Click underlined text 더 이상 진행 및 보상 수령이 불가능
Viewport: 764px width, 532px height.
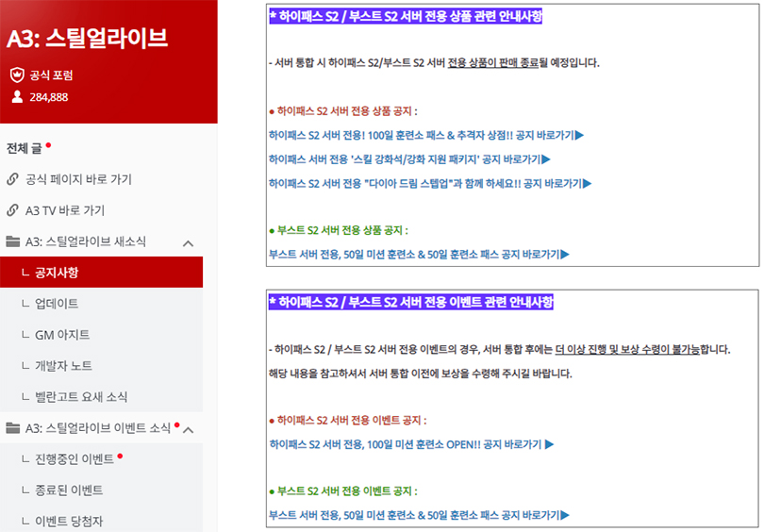627,349
